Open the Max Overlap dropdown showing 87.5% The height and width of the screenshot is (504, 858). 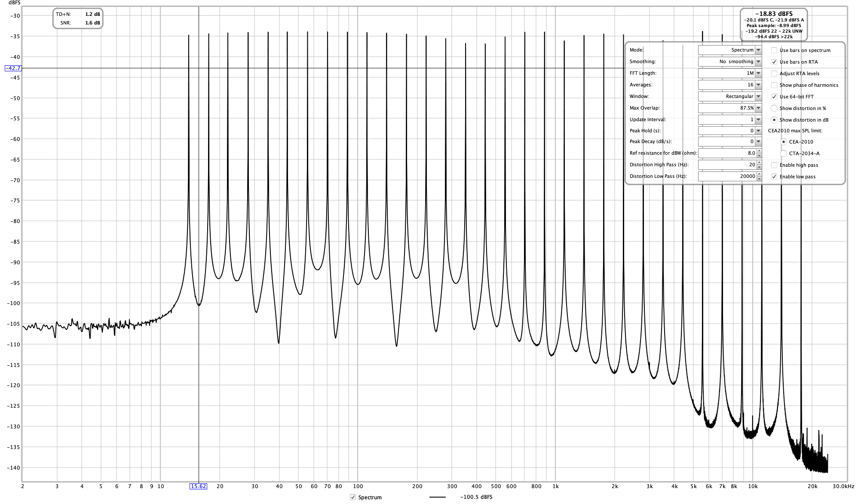coord(729,108)
